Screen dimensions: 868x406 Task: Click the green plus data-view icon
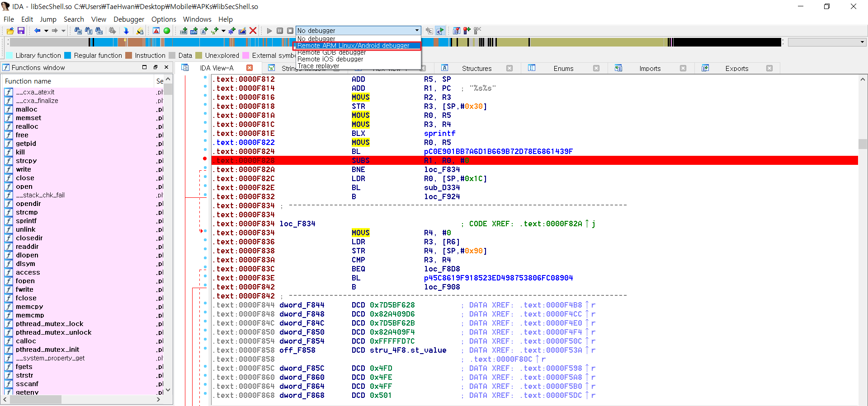click(194, 31)
